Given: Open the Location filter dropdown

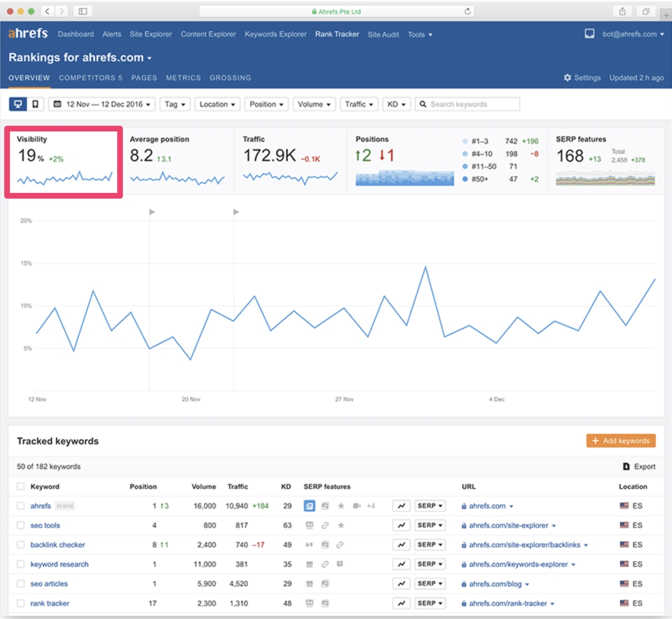Looking at the screenshot, I should pos(217,104).
